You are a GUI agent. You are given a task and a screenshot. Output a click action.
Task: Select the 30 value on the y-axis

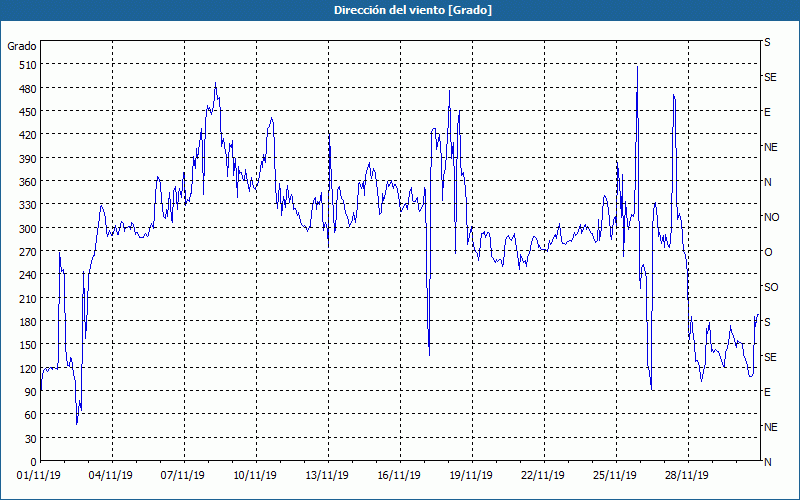(31, 439)
